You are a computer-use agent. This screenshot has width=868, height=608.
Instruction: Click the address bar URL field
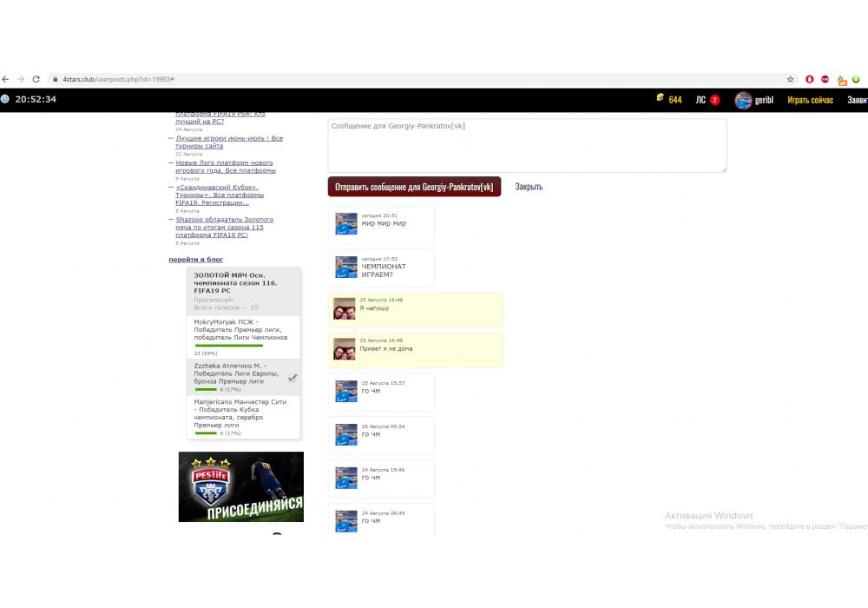pos(421,79)
